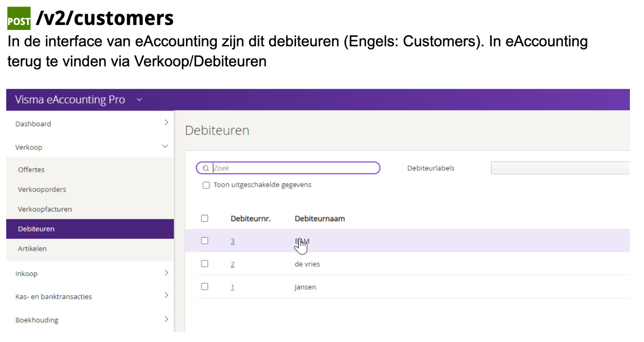Expand the Inkoop menu chevron
This screenshot has width=644, height=342.
point(166,273)
